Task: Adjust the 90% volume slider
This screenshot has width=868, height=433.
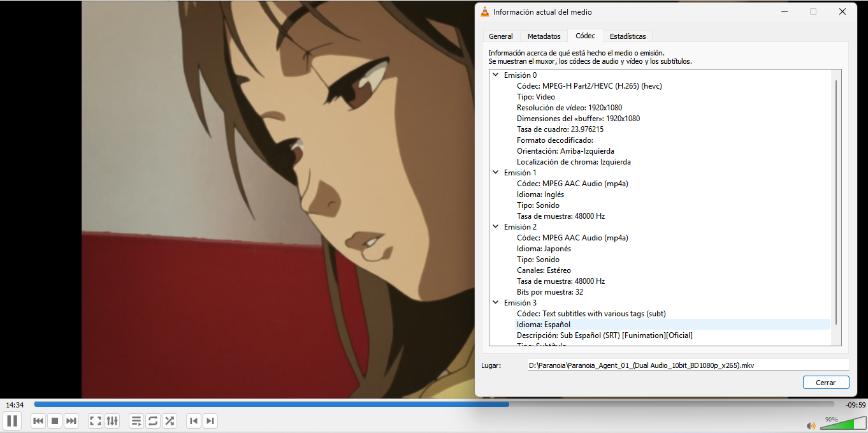Action: (x=842, y=425)
